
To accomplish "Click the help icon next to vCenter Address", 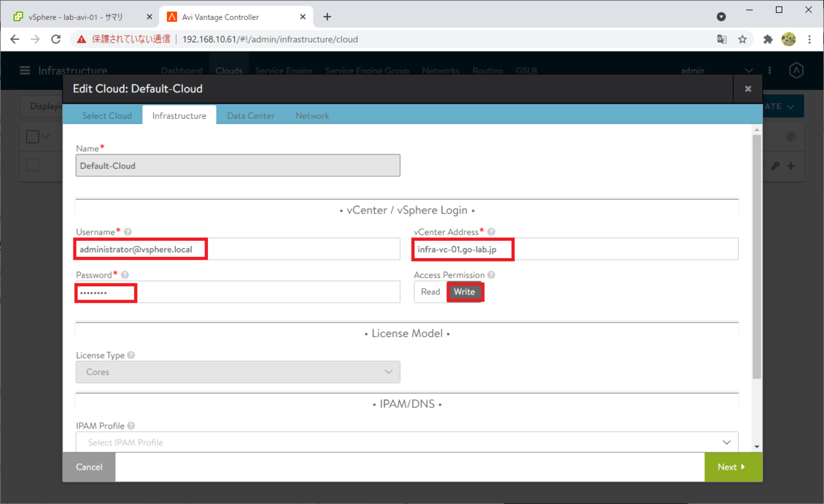I will point(491,232).
